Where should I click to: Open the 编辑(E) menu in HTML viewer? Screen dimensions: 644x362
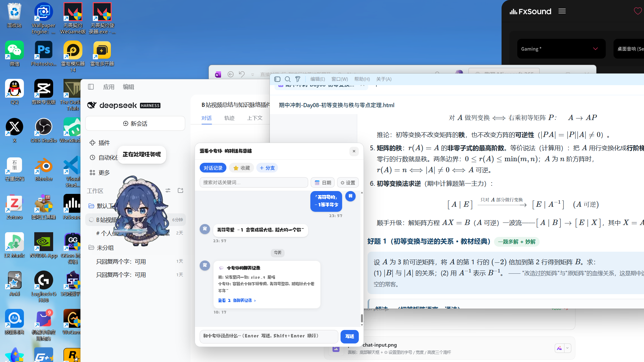click(x=318, y=79)
